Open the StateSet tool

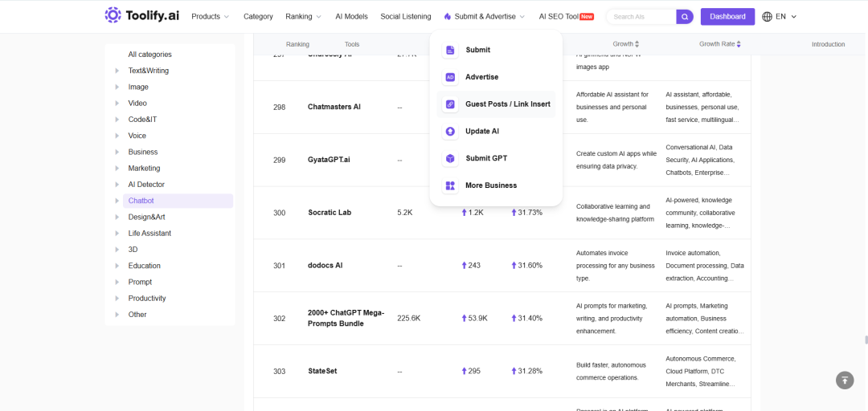pyautogui.click(x=322, y=371)
